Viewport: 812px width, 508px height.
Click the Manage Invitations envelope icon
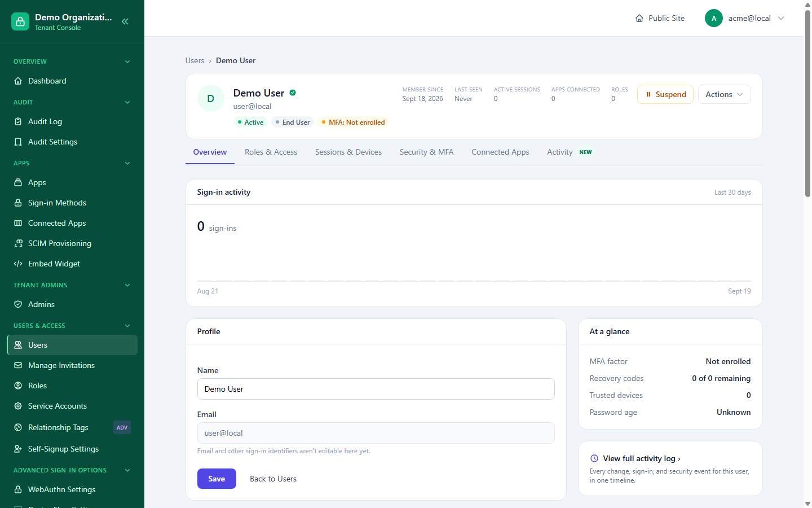coord(18,365)
